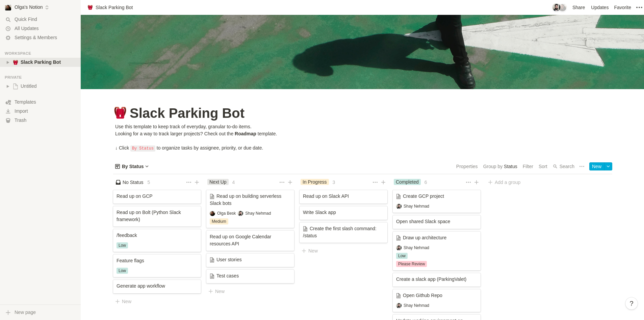Expand the Untitled page toggle arrow

pyautogui.click(x=8, y=86)
